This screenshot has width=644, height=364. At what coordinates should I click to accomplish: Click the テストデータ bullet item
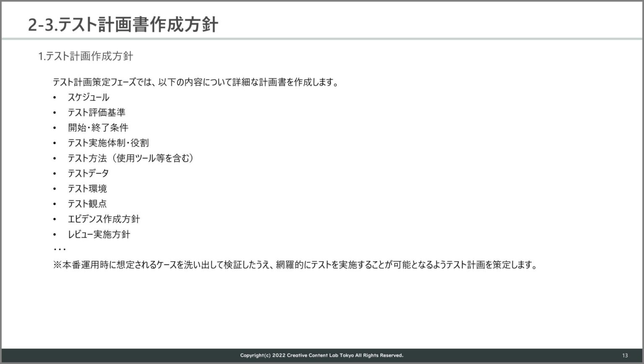click(88, 173)
